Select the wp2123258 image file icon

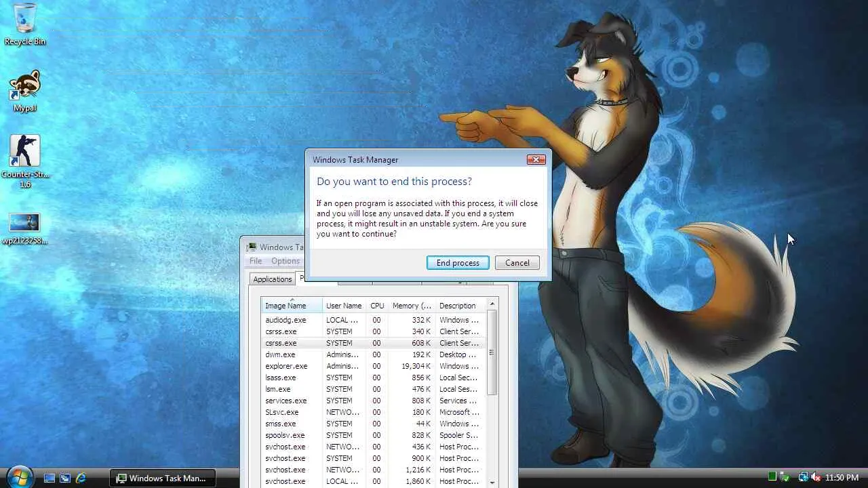[x=24, y=228]
